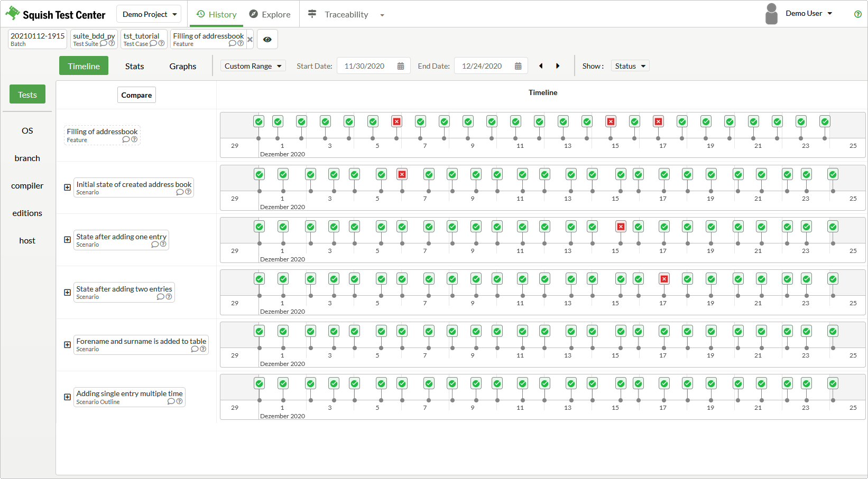Expand State after adding two entries scenario
Image resolution: width=868 pixels, height=479 pixels.
click(x=67, y=292)
